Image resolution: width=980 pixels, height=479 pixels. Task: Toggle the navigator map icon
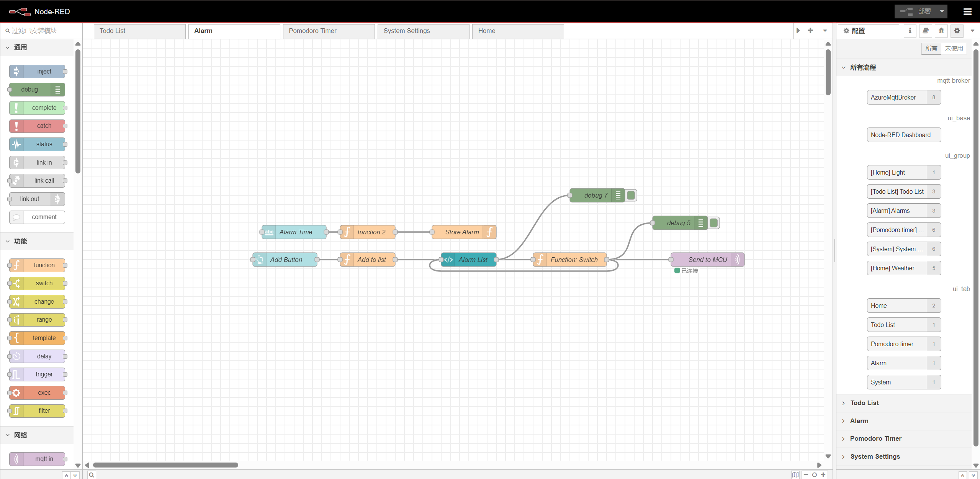[795, 475]
